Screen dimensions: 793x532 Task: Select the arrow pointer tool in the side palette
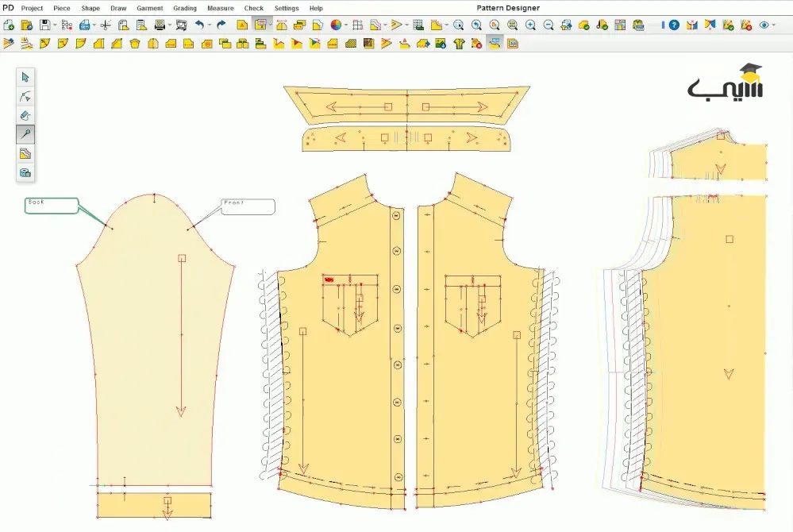(x=25, y=77)
